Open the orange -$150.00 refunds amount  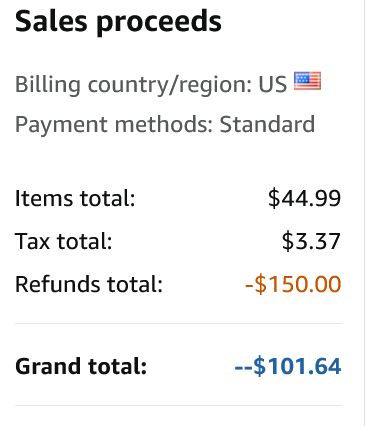pos(293,284)
